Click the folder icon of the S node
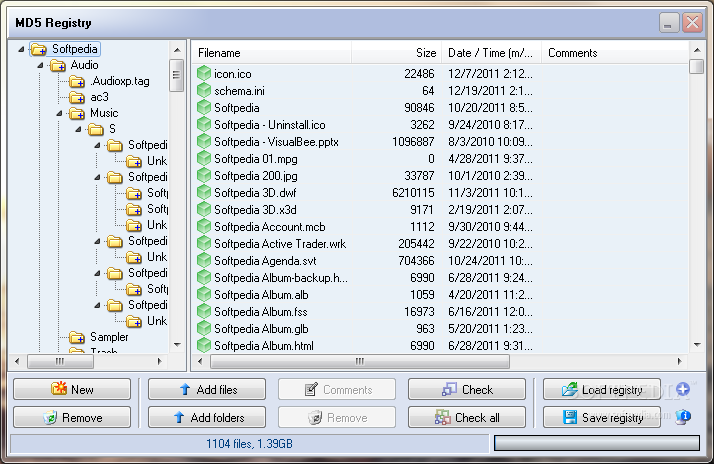This screenshot has height=464, width=714. [96, 129]
